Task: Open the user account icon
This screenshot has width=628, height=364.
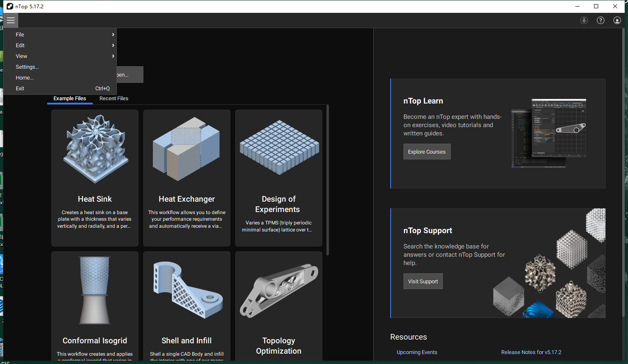Action: pyautogui.click(x=617, y=20)
